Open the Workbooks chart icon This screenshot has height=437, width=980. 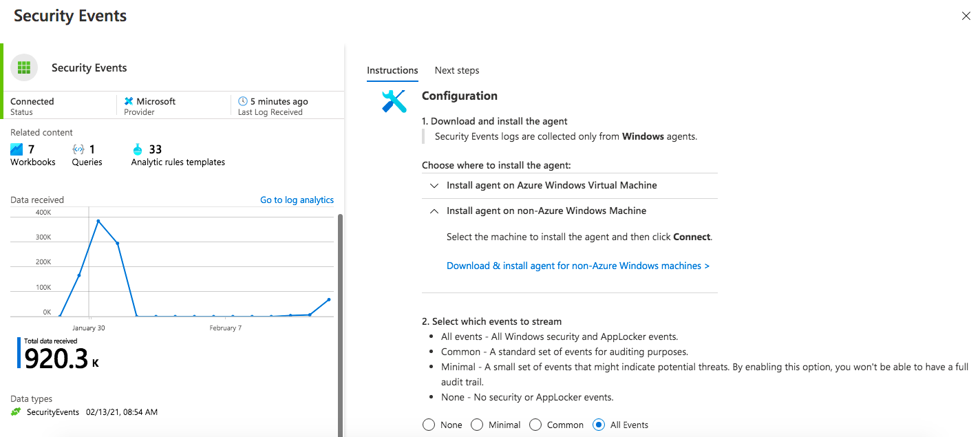[17, 149]
